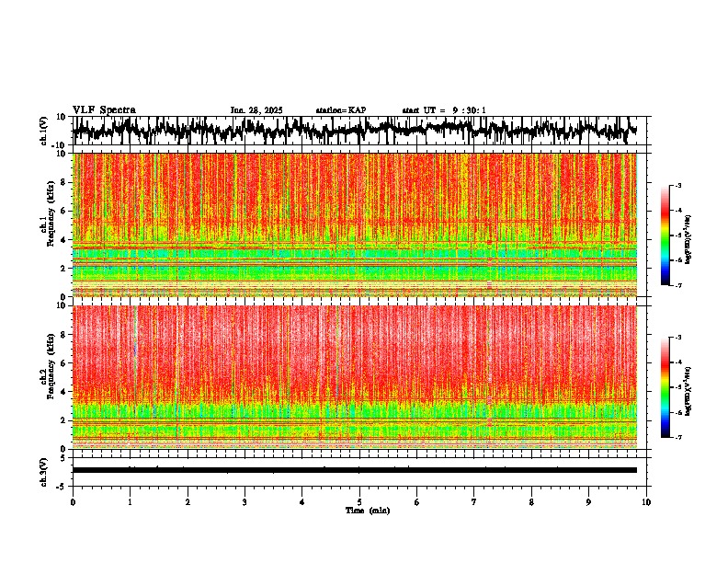The height and width of the screenshot is (563, 728).
Task: Click time axis tick label "10"
Action: 646,502
